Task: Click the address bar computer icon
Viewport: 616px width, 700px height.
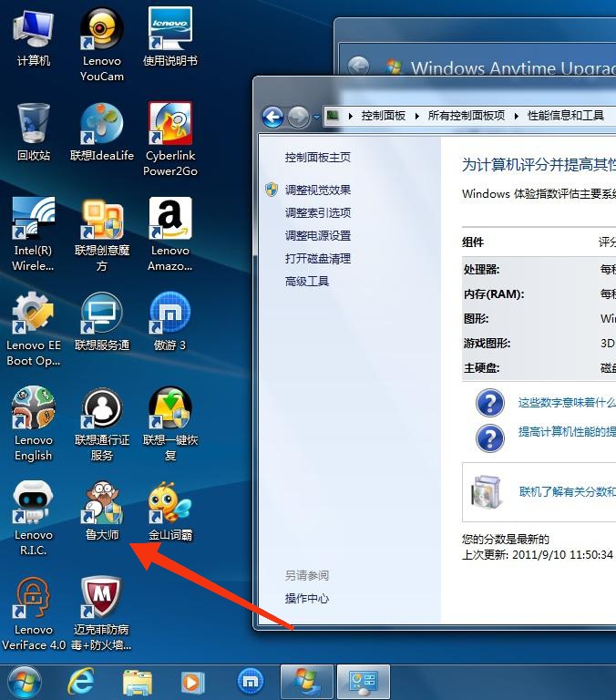Action: pyautogui.click(x=333, y=116)
